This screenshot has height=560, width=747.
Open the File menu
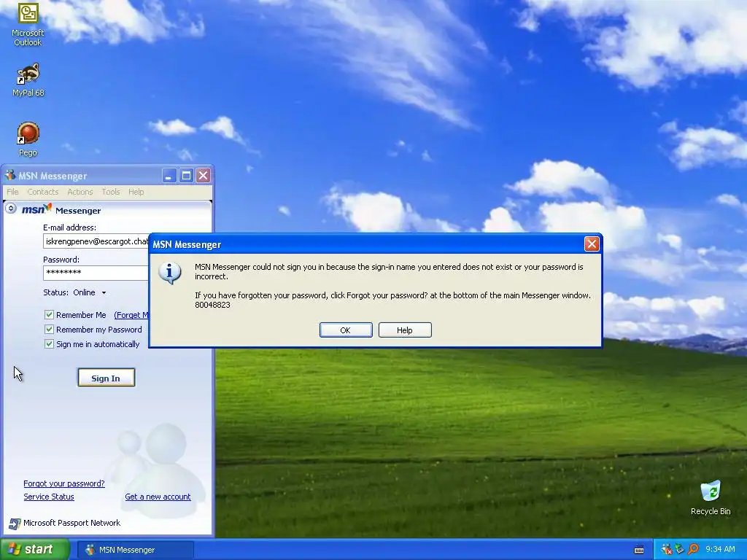tap(12, 192)
